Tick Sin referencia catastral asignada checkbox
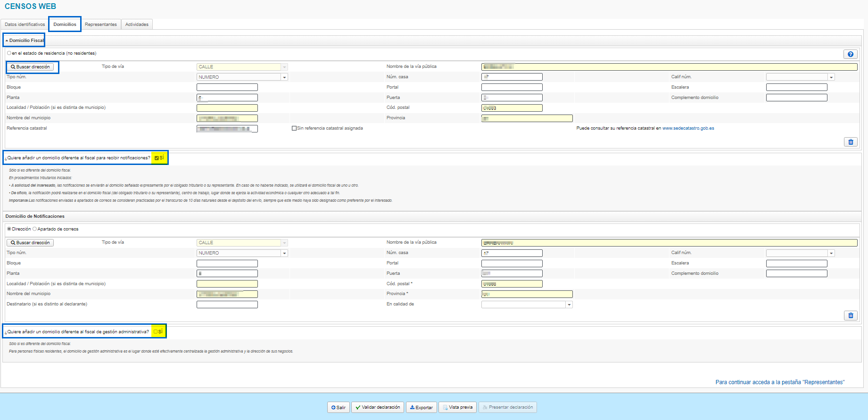The height and width of the screenshot is (420, 868). tap(294, 128)
